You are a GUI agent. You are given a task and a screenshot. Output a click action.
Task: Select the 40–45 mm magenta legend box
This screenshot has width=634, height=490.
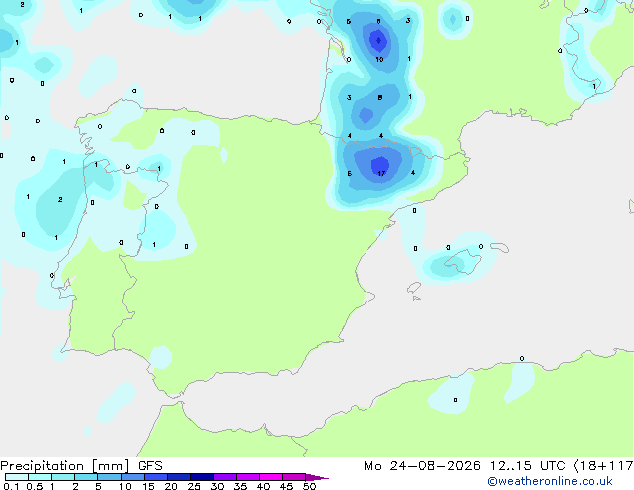pos(271,477)
